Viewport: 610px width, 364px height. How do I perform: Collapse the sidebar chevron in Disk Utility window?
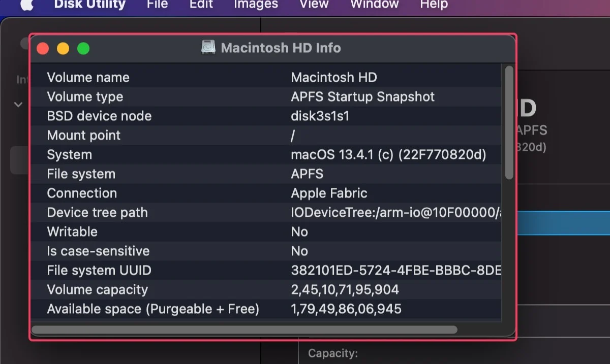pyautogui.click(x=18, y=105)
